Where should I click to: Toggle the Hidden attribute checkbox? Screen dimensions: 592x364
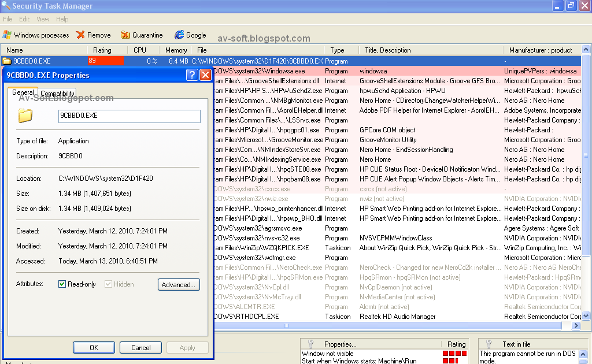pos(108,284)
